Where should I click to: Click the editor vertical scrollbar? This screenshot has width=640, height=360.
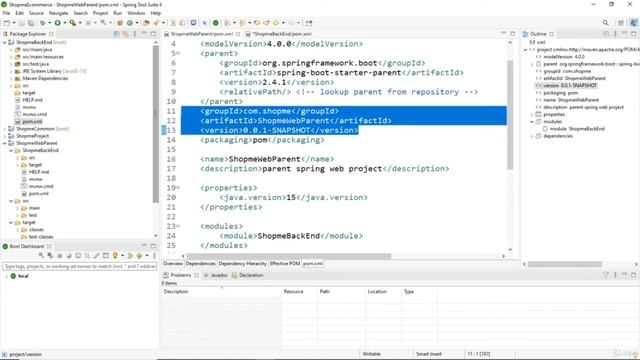tap(510, 114)
